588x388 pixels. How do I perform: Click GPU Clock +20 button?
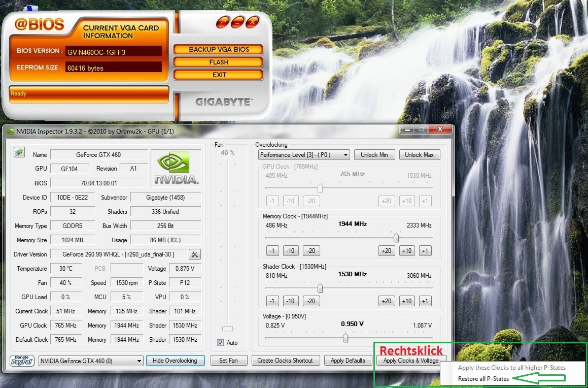coord(387,201)
